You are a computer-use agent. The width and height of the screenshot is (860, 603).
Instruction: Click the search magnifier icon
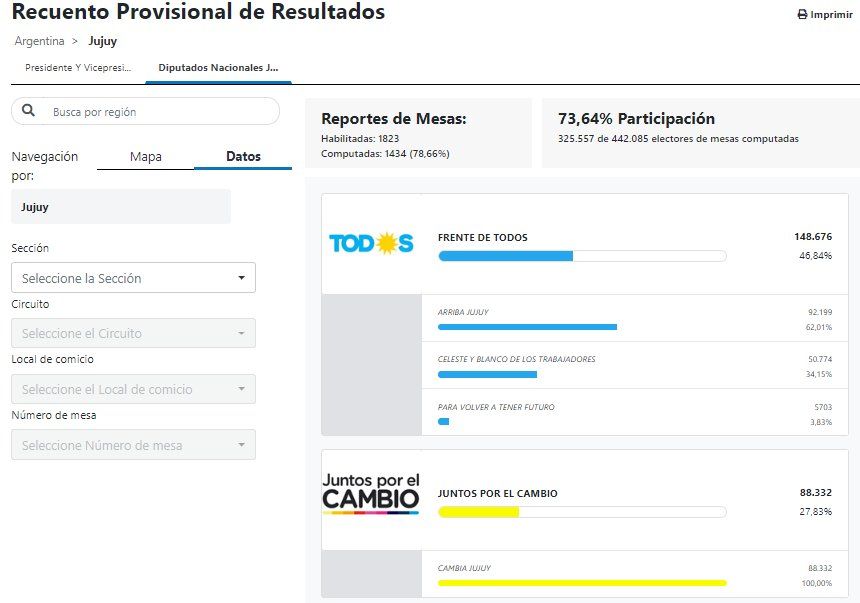[29, 111]
